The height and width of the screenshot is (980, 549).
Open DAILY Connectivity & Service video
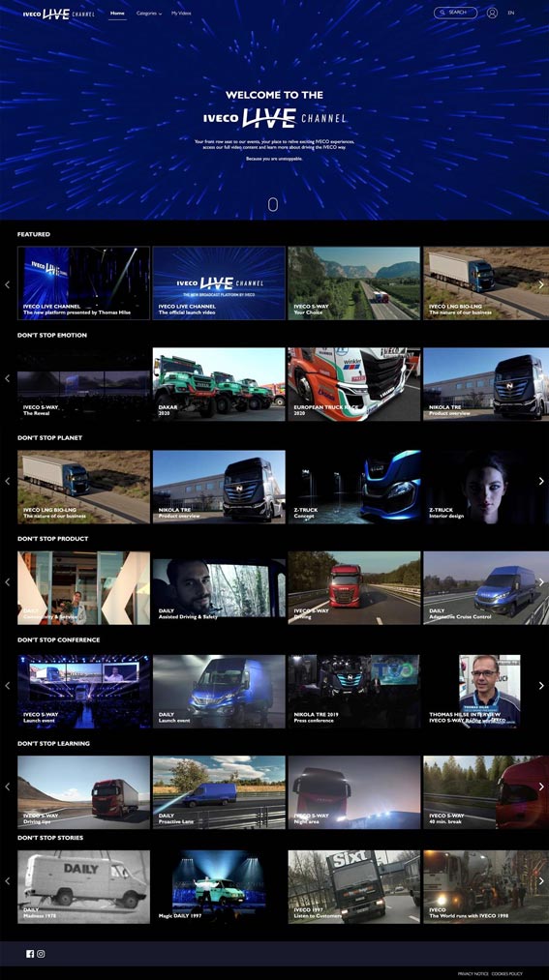[84, 587]
